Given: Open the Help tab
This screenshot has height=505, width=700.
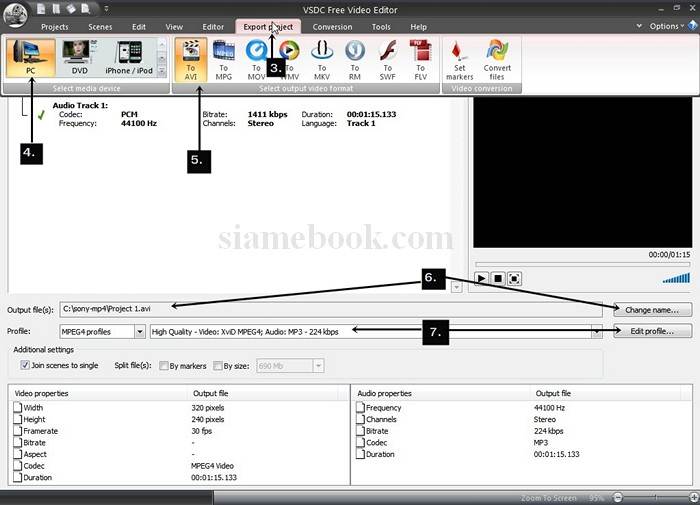Looking at the screenshot, I should click(x=418, y=27).
